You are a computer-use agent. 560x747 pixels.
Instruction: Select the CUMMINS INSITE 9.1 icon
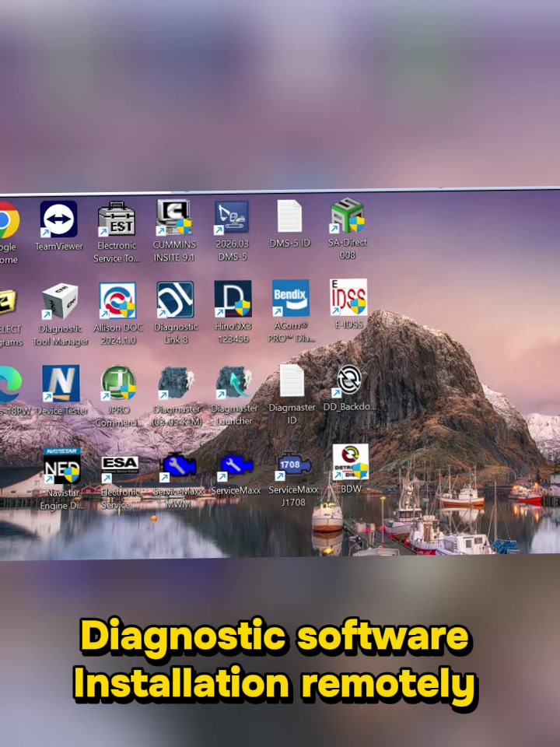click(174, 218)
